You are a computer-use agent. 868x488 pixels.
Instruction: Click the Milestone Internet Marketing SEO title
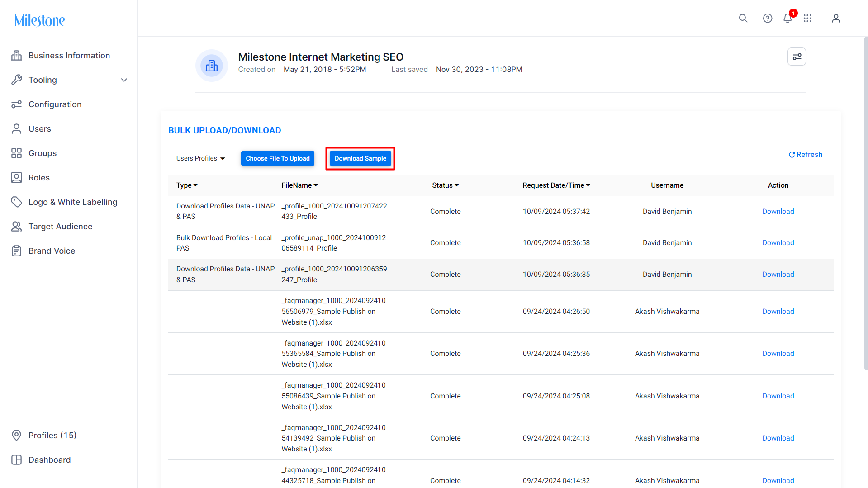click(x=321, y=57)
